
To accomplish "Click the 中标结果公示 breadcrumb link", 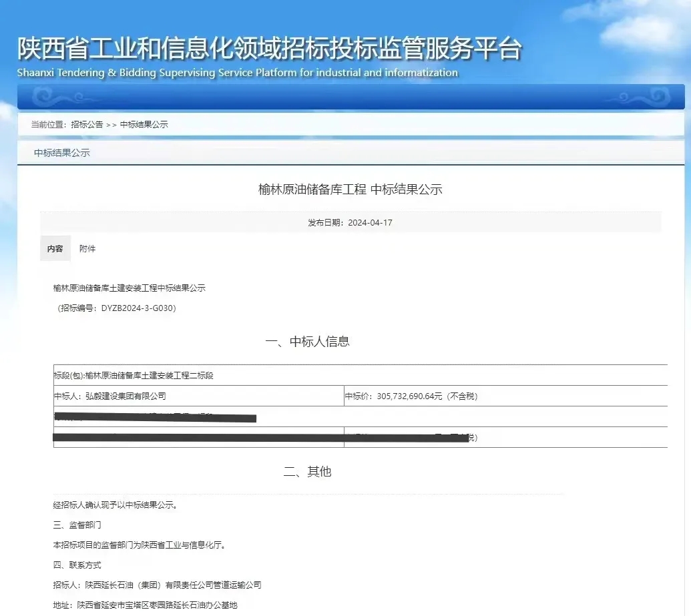I will coord(144,125).
